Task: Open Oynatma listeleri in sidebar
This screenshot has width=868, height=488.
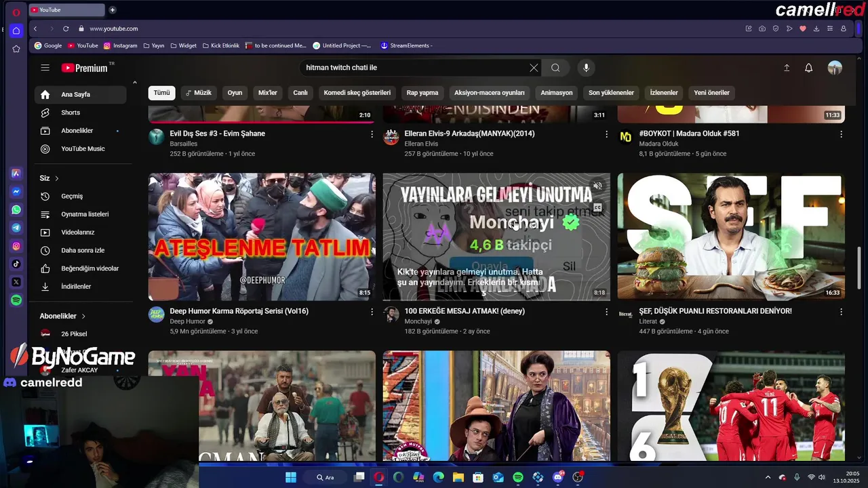Action: pyautogui.click(x=81, y=214)
